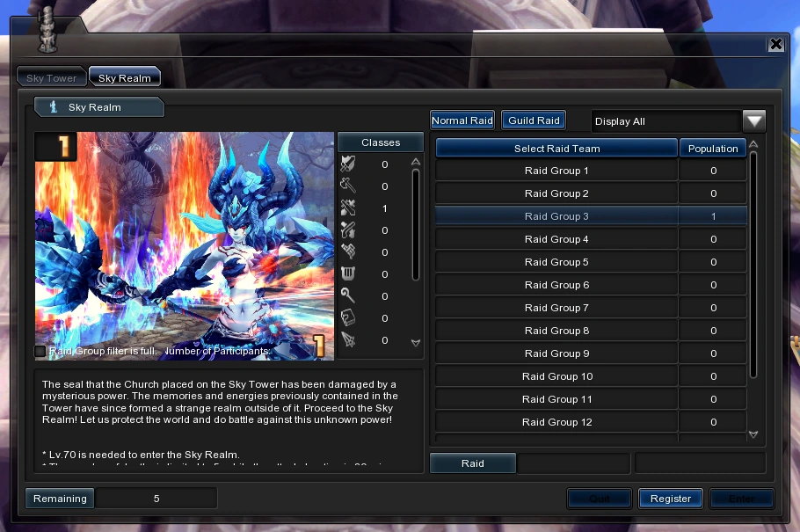Viewport: 800px width, 532px height.
Task: Close the Sky Realm window
Action: (775, 45)
